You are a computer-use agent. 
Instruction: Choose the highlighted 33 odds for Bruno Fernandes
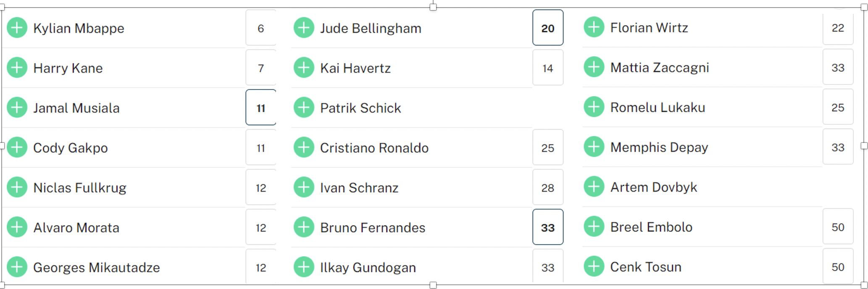click(x=547, y=227)
